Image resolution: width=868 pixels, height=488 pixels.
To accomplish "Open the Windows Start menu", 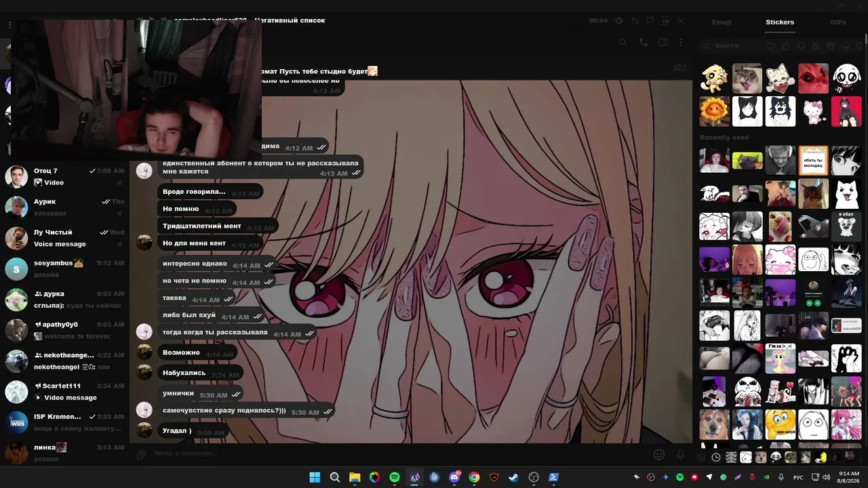I will coord(315,477).
